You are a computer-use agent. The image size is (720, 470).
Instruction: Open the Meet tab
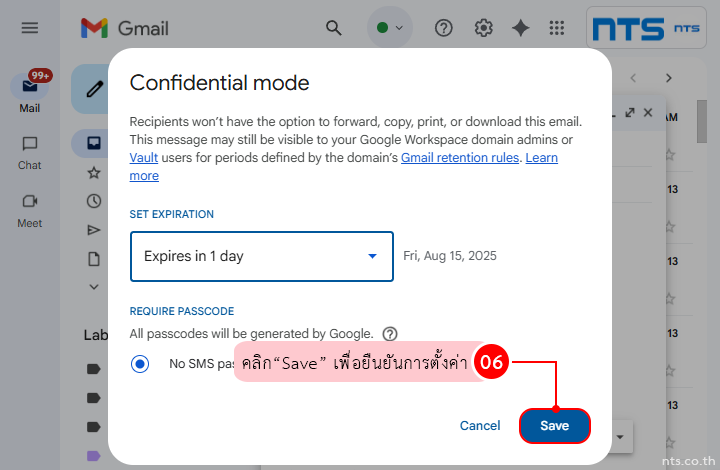[30, 208]
